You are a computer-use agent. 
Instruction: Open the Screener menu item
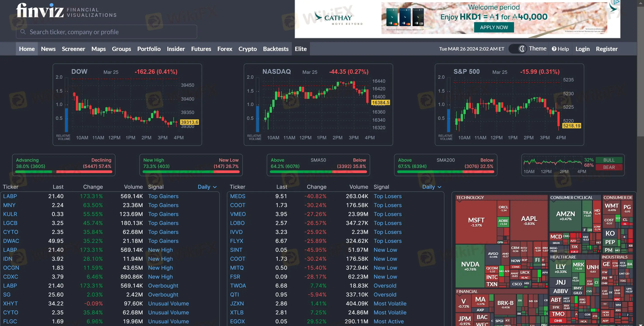[x=73, y=49]
